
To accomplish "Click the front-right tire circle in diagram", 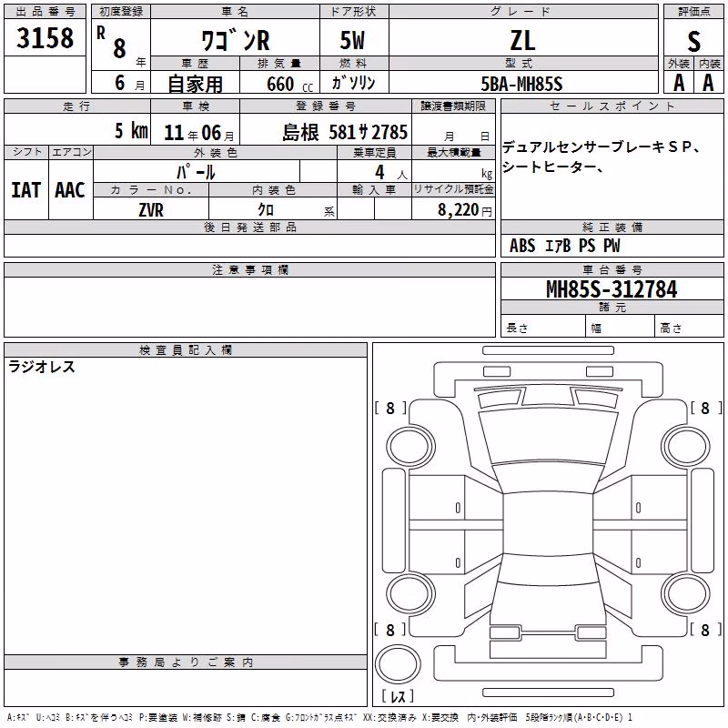I will tap(686, 447).
